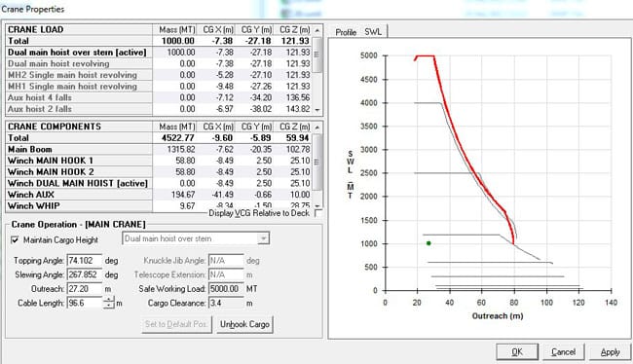Click the Cable Length input field
The width and height of the screenshot is (633, 364).
(85, 303)
